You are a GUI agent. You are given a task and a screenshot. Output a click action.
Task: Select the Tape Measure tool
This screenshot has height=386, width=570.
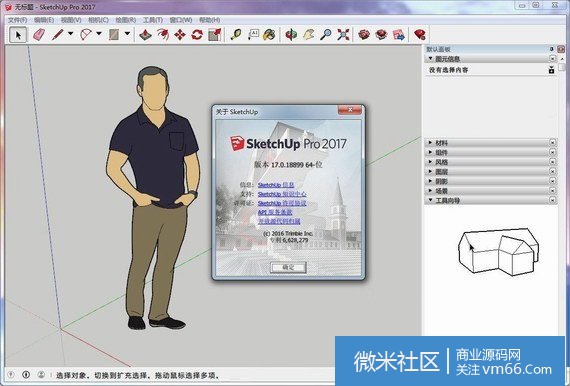(x=236, y=35)
